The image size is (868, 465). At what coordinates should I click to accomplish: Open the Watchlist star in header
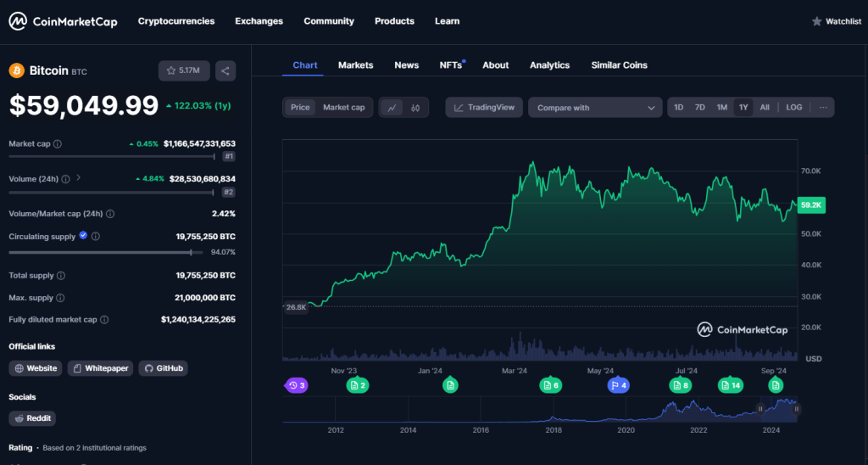point(816,21)
